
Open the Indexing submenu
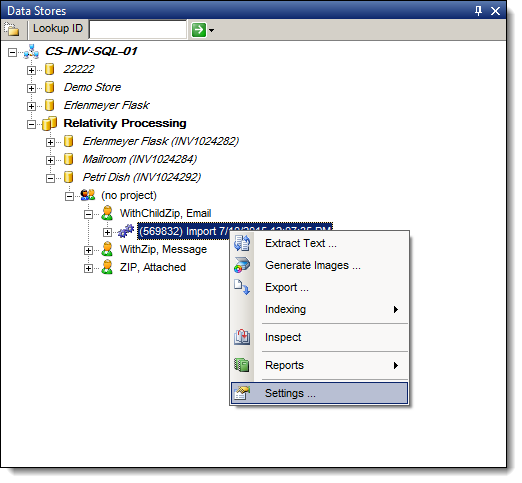point(319,310)
